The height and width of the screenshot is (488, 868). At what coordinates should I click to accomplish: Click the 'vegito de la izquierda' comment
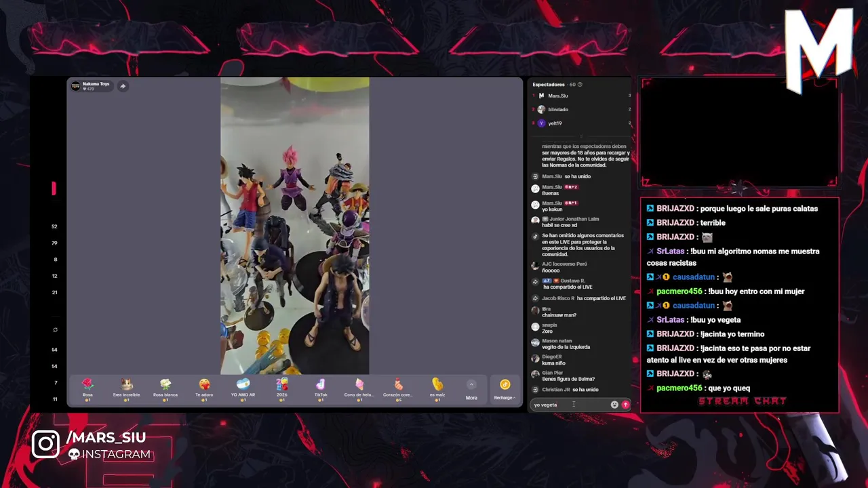566,347
